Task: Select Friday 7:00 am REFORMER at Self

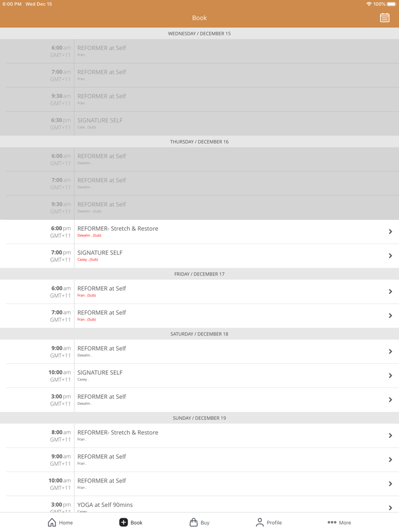Action: coord(102,313)
